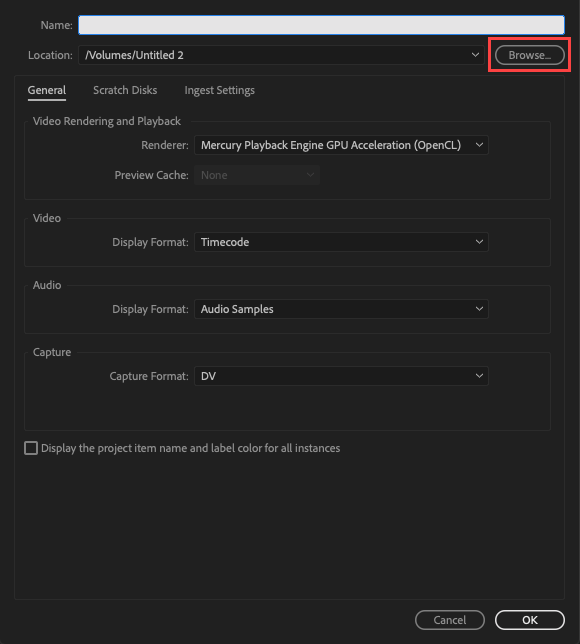Click the chevron arrow on the Timecode dropdown

click(x=479, y=242)
